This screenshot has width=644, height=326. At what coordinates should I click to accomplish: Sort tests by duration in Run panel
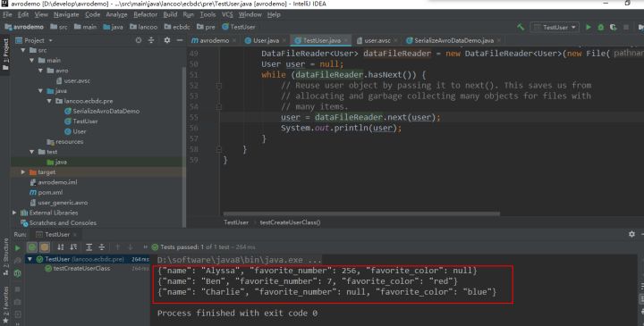tap(73, 247)
